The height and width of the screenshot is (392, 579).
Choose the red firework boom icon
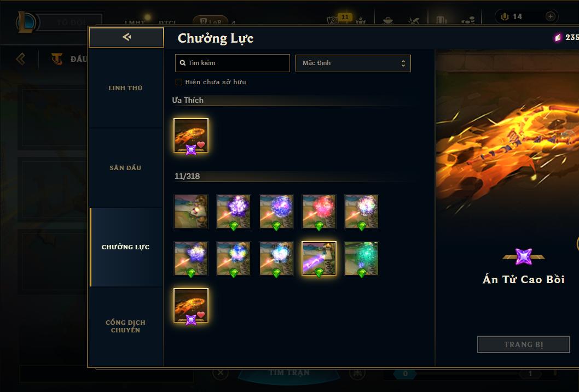tap(319, 212)
